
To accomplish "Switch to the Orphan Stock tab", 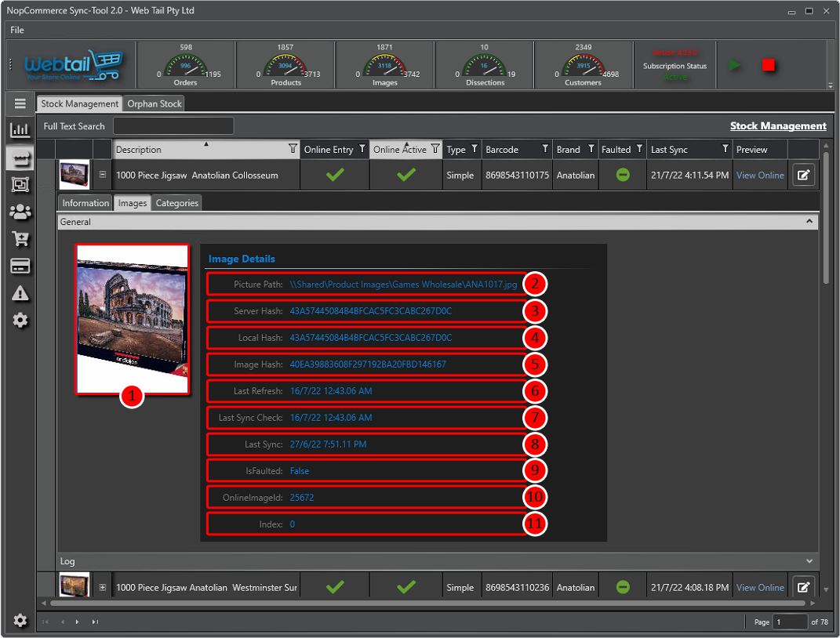I will tap(155, 103).
